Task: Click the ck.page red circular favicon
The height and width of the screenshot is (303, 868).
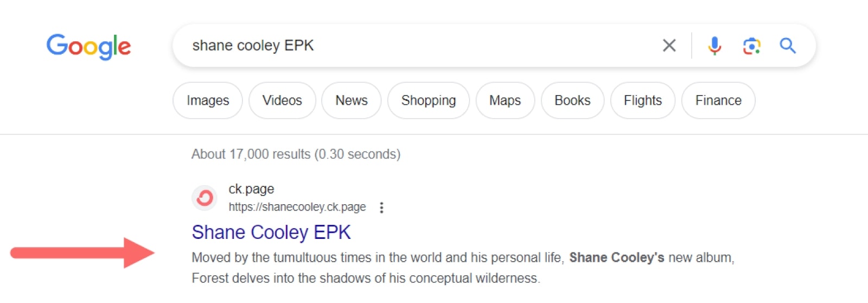Action: (x=205, y=198)
